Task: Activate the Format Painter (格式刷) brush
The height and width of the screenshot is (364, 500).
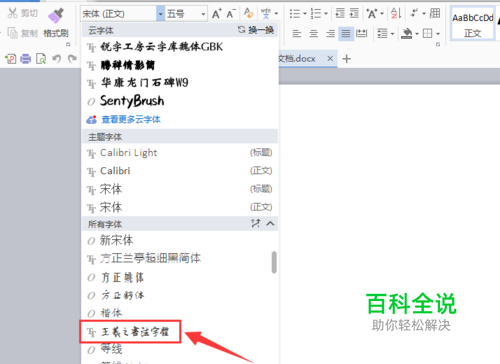Action: point(56,15)
